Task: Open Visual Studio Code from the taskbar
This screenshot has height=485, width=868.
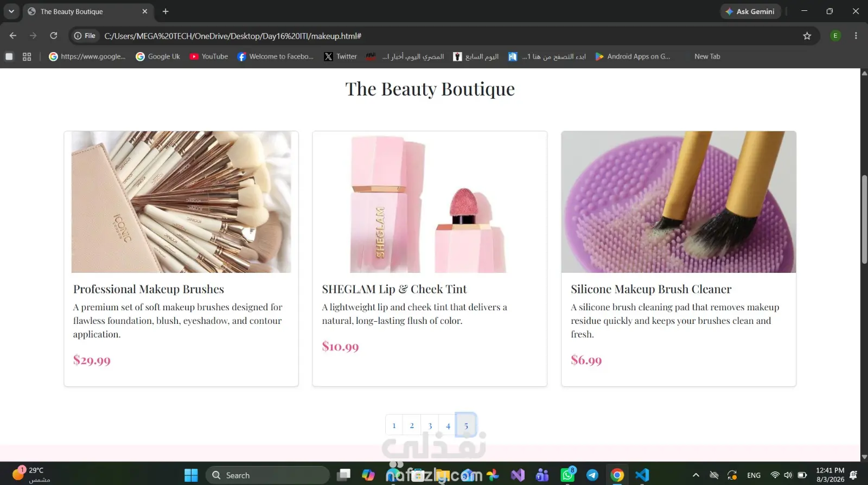Action: click(642, 475)
